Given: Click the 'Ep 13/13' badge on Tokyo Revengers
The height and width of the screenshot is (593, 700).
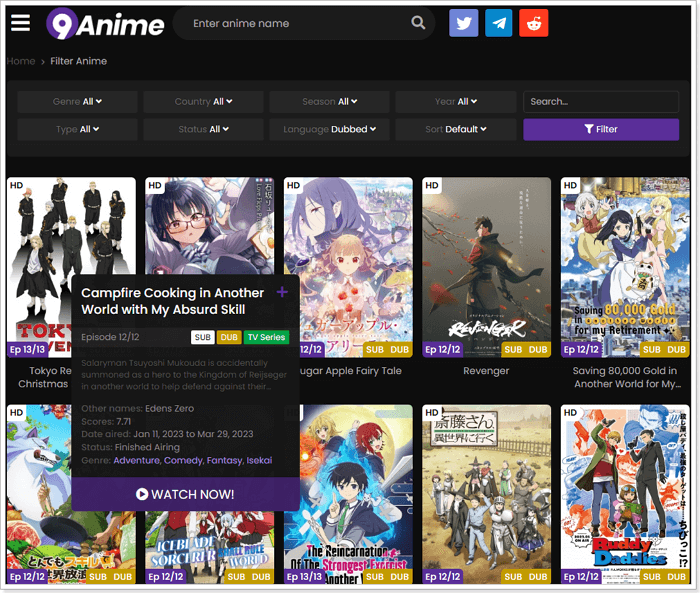Looking at the screenshot, I should pos(27,349).
